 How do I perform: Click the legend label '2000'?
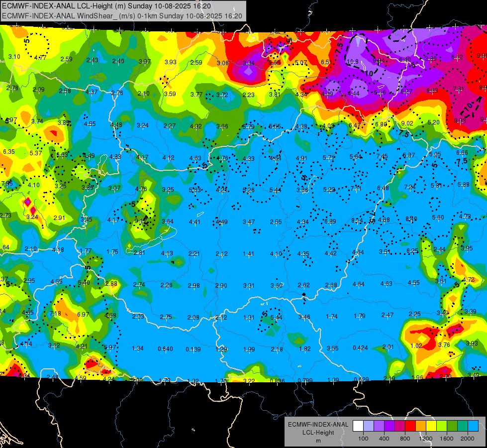click(x=468, y=439)
